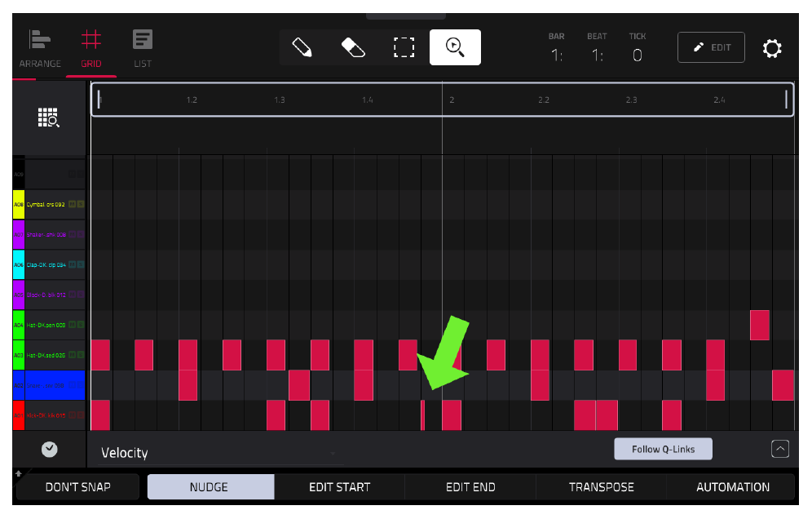The height and width of the screenshot is (519, 812).
Task: Switch to the Arrange view
Action: [40, 49]
